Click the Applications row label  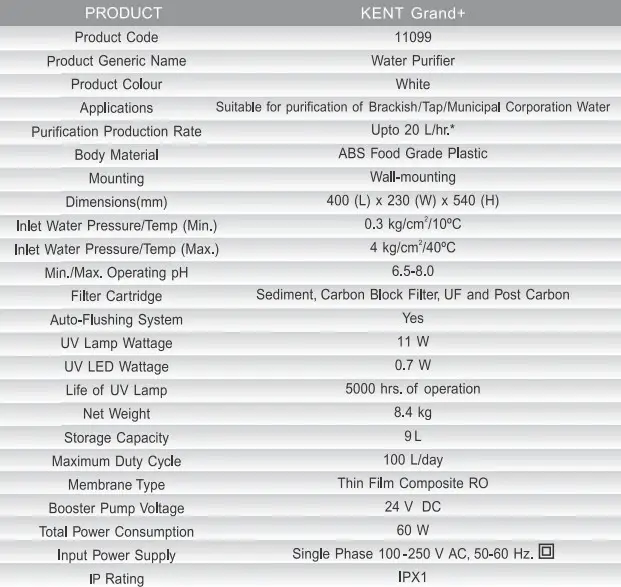(x=116, y=108)
